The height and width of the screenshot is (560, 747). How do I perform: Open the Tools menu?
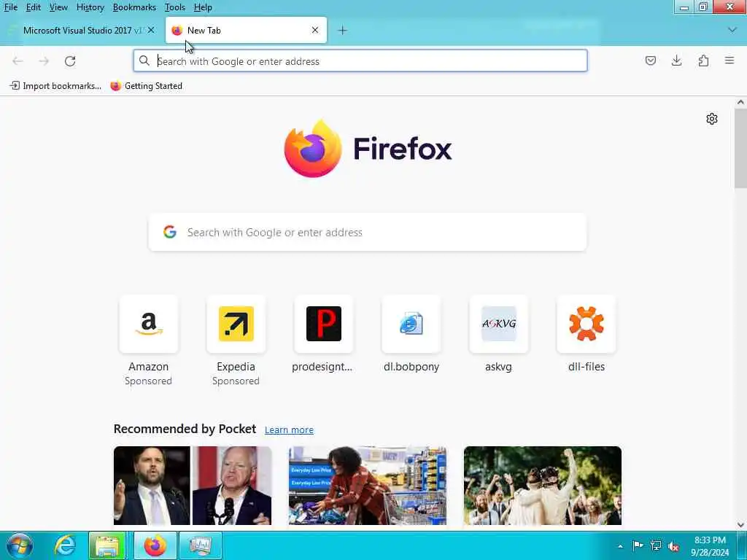click(175, 7)
